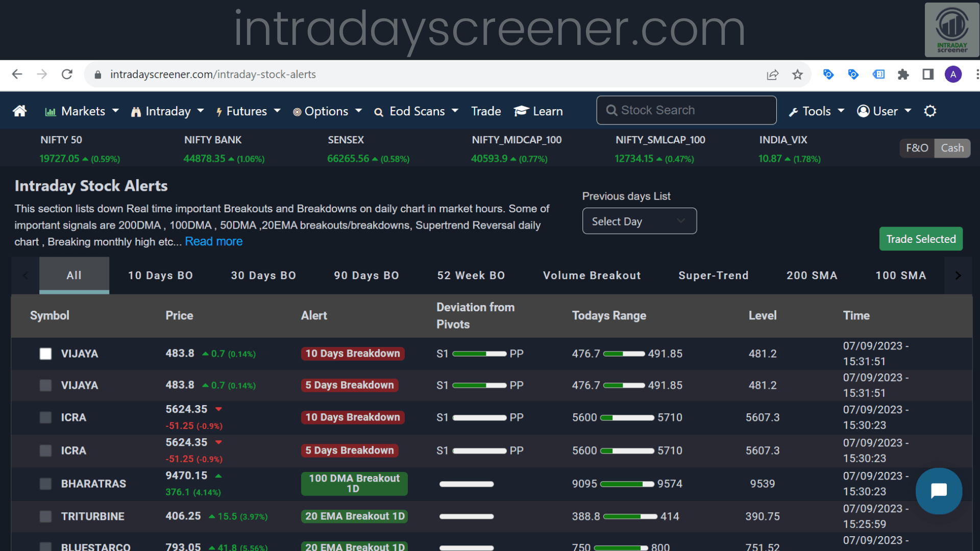Expand the User menu chevron
980x551 pixels.
pyautogui.click(x=909, y=111)
